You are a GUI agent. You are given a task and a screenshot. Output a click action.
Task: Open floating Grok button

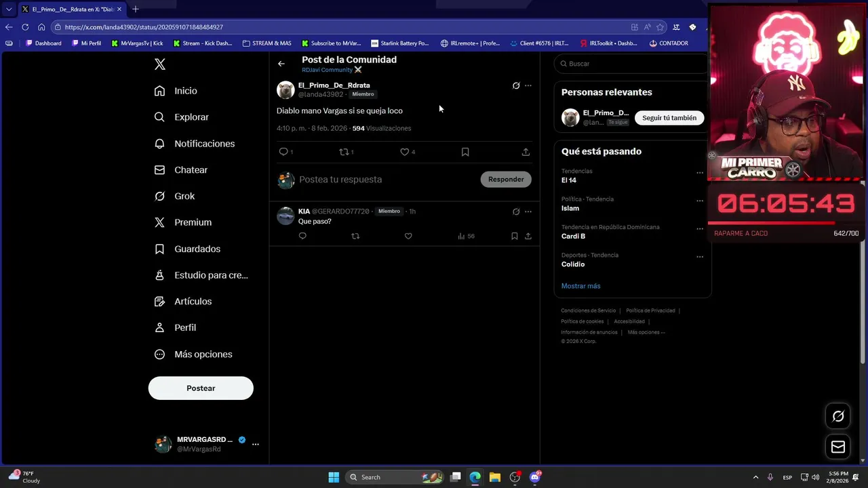(x=838, y=417)
